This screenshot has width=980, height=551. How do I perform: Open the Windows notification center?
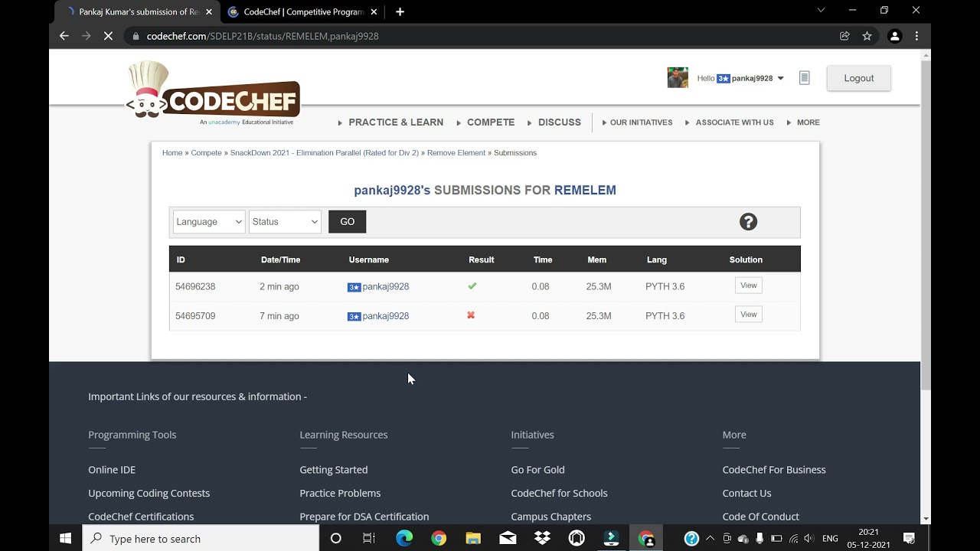click(x=909, y=539)
